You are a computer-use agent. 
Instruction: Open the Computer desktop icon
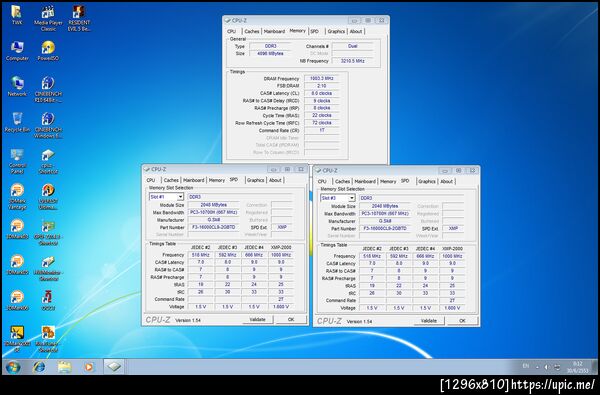coord(17,51)
